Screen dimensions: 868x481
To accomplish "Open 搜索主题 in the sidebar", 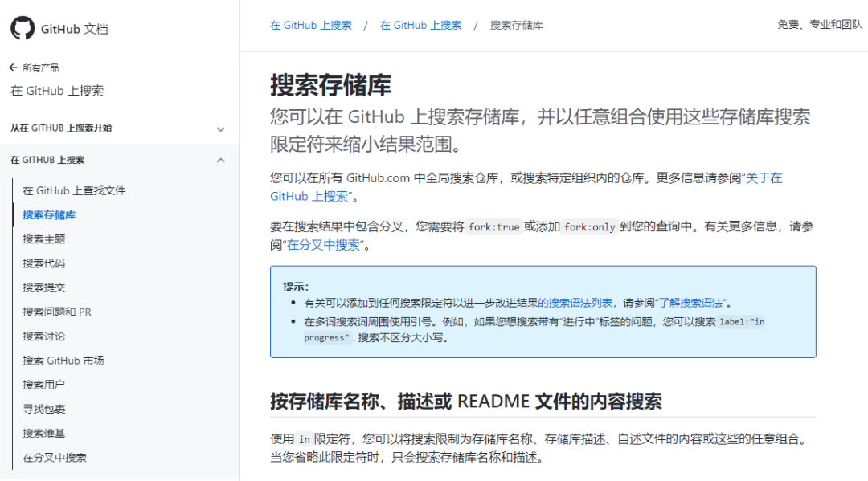I will point(43,239).
